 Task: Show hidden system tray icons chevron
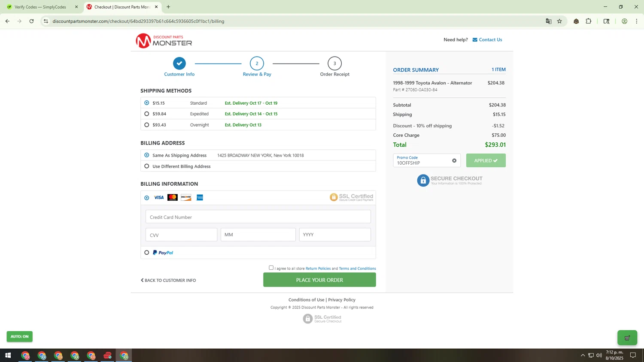(x=583, y=355)
